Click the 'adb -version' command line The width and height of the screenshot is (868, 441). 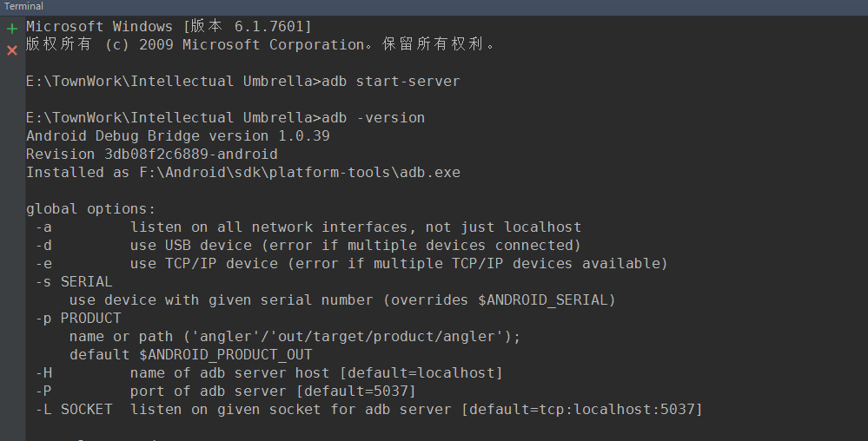pos(225,118)
